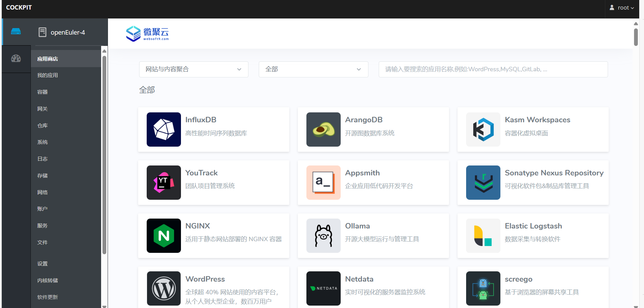Open the Appsmith app icon
The height and width of the screenshot is (308, 644).
(324, 183)
